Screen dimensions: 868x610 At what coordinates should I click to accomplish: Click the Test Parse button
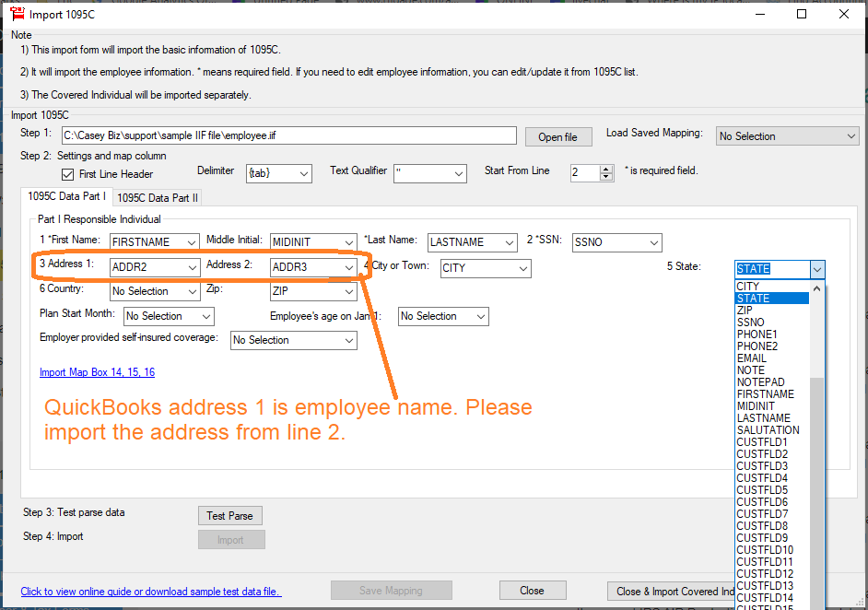[x=229, y=515]
